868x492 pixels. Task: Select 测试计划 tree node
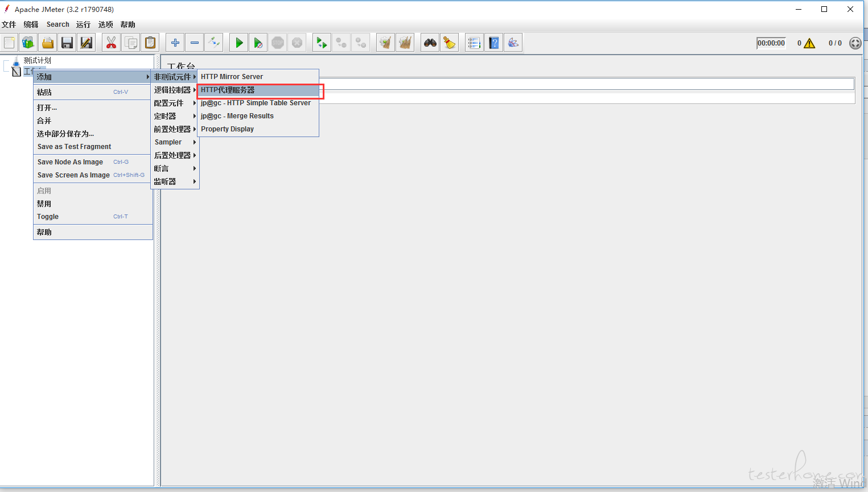37,60
